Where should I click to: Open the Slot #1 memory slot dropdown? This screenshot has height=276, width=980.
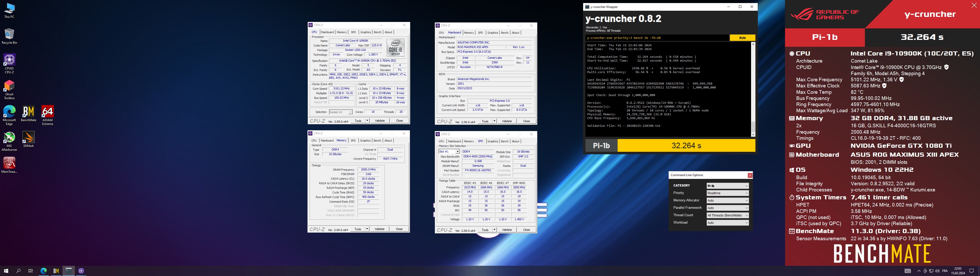[449, 152]
